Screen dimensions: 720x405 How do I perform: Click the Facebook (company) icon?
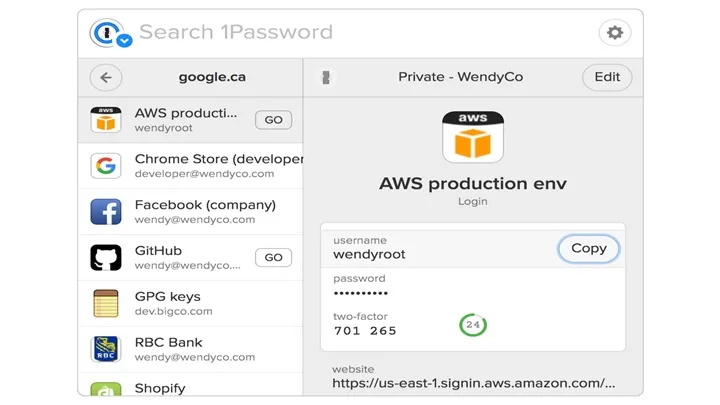point(106,212)
